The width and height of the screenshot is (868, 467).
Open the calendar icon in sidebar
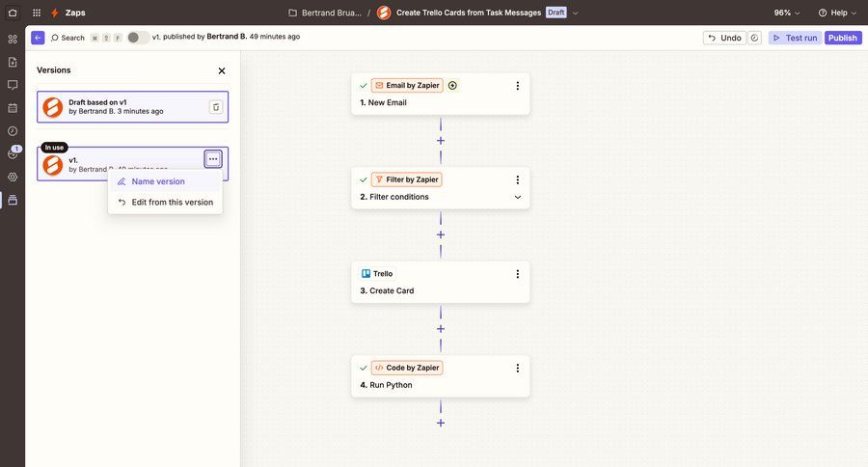pyautogui.click(x=13, y=108)
